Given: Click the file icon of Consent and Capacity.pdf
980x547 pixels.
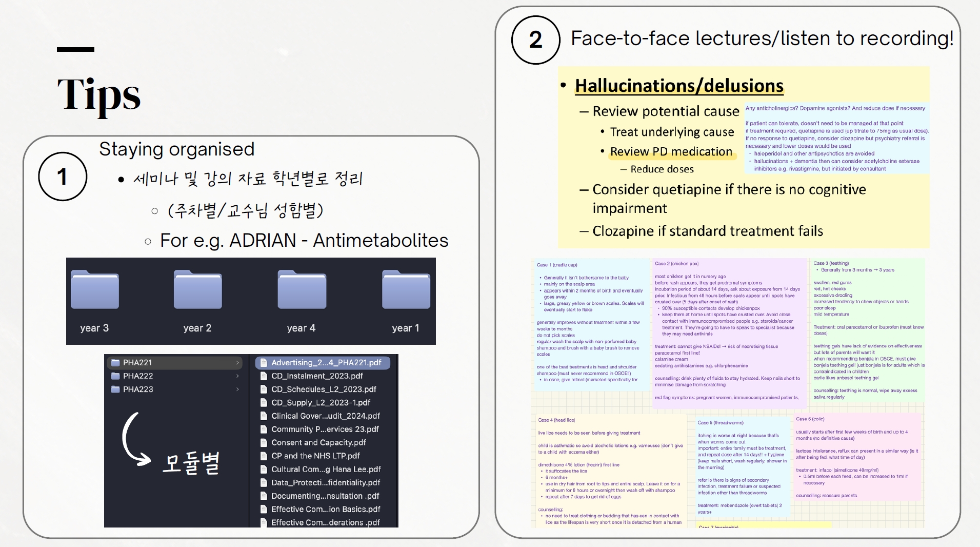Looking at the screenshot, I should pyautogui.click(x=264, y=442).
